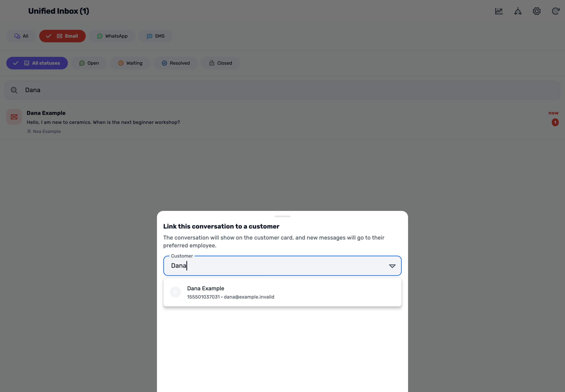Filter conversations by Closed status

221,63
